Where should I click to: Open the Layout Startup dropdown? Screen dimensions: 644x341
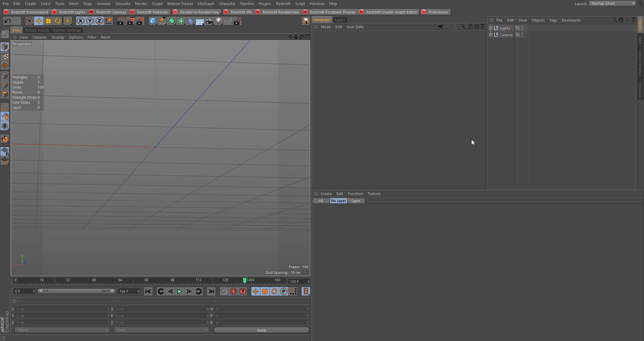(x=612, y=3)
